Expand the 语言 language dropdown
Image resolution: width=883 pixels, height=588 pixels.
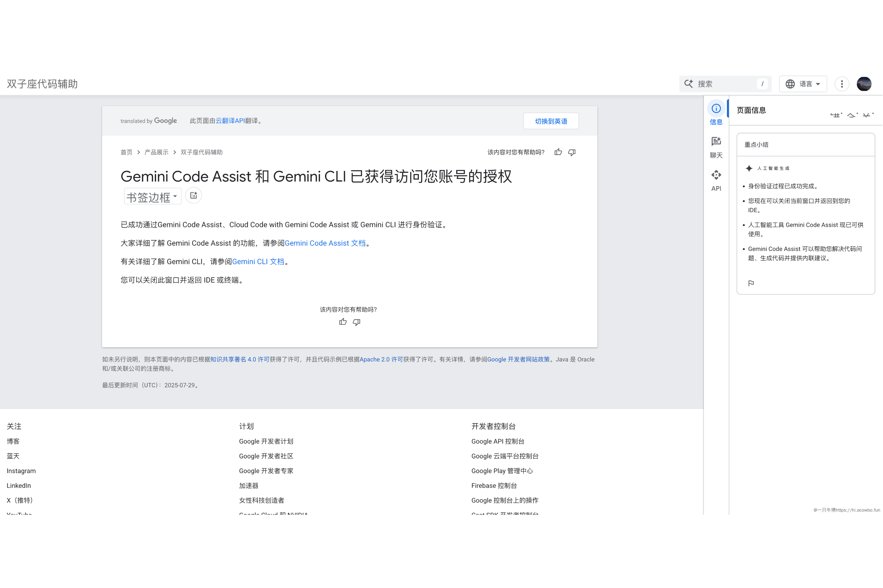click(x=803, y=84)
